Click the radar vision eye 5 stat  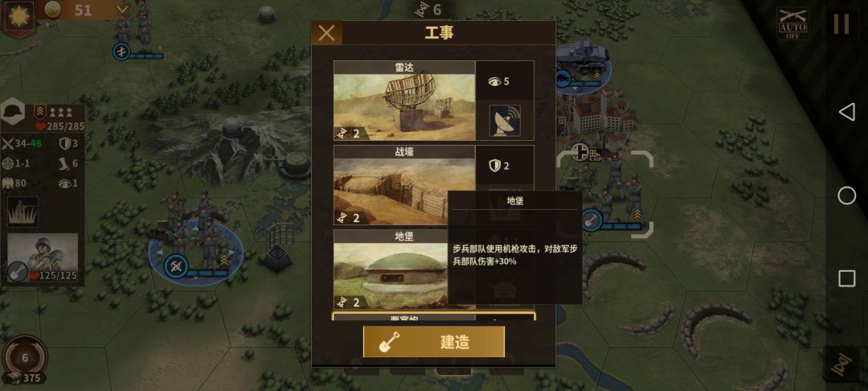(499, 81)
